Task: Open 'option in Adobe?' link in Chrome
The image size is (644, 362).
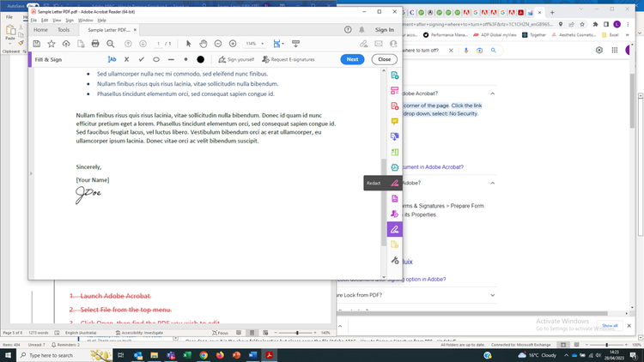Action: pos(426,279)
